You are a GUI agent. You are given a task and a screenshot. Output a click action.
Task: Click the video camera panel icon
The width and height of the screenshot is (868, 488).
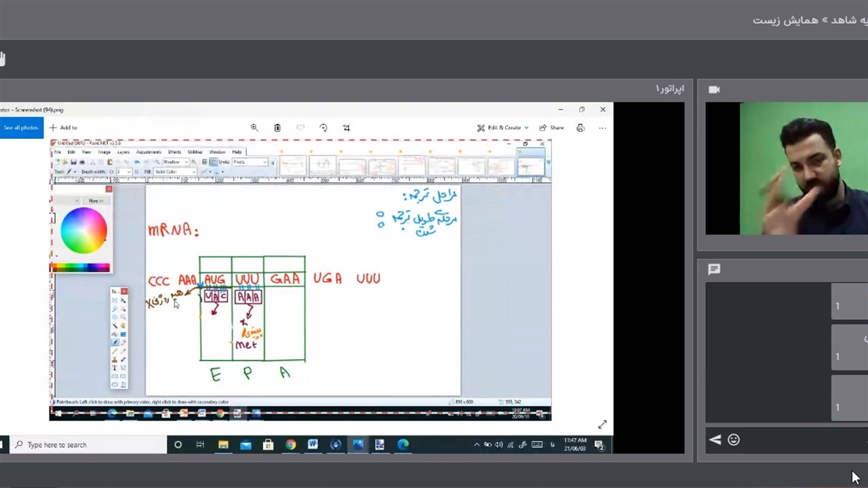click(714, 89)
